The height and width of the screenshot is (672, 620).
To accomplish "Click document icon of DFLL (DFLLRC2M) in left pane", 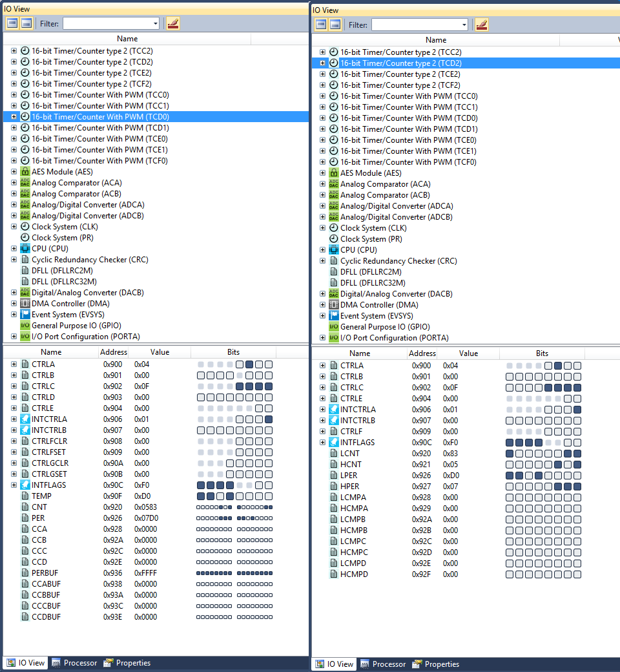I will [25, 271].
